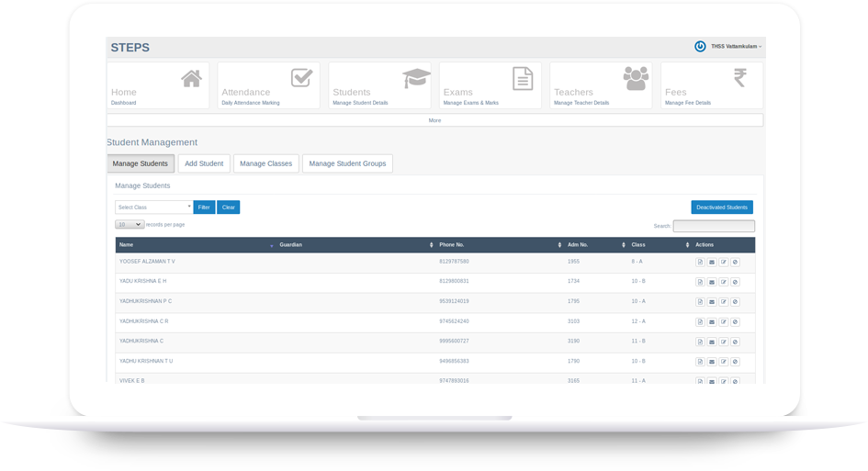The image size is (868, 471).
Task: Expand the THSS Vattamkulam account menu
Action: [x=736, y=47]
